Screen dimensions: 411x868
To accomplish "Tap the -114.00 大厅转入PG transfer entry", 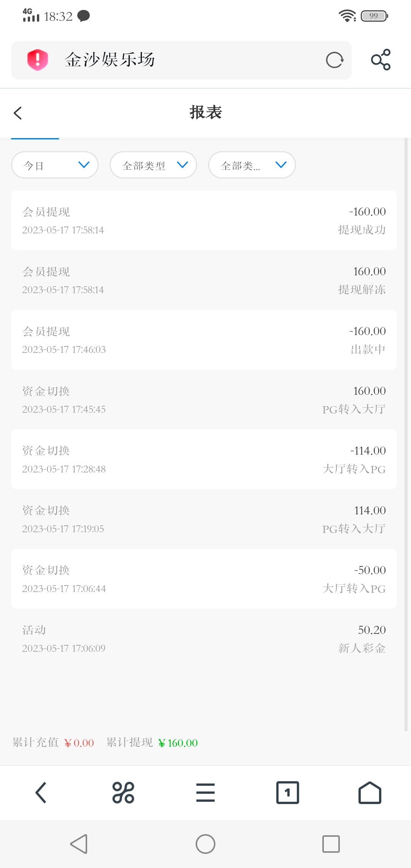I will click(x=204, y=460).
